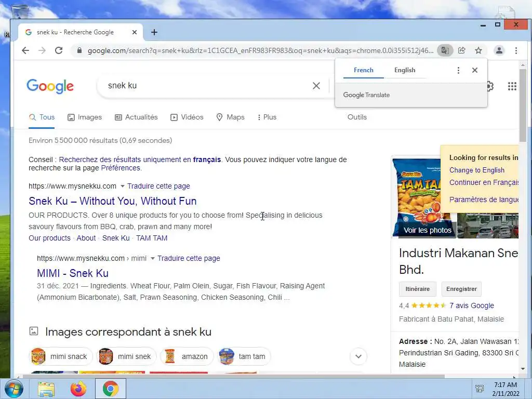Open the Chrome profile avatar icon

click(499, 50)
